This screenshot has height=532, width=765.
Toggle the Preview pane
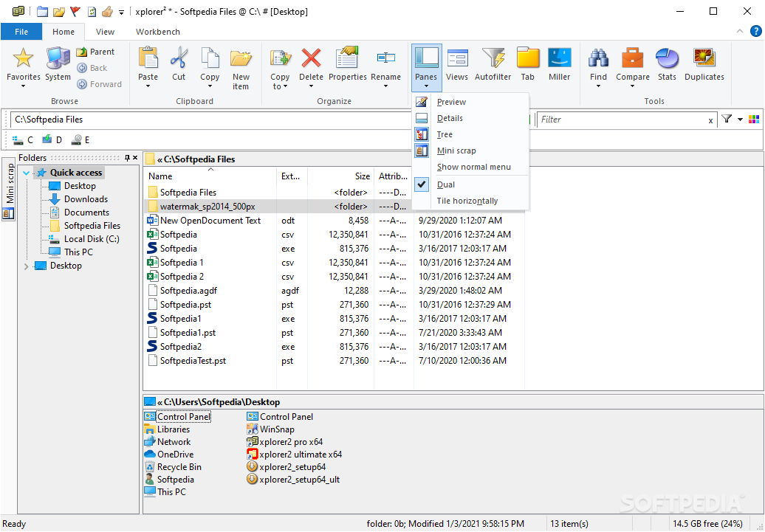click(x=451, y=102)
